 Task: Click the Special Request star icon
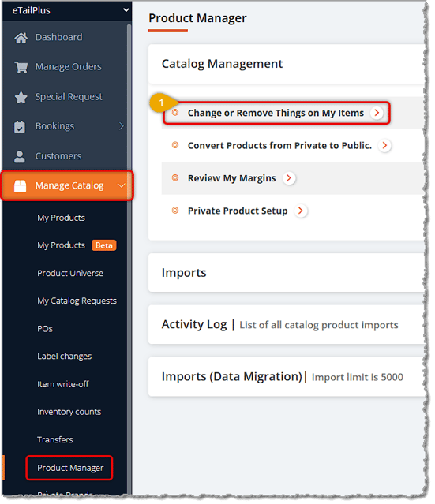21,97
